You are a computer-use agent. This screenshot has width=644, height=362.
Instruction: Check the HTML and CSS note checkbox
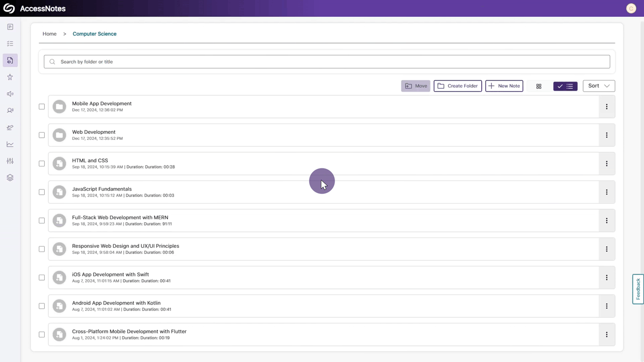[42, 163]
